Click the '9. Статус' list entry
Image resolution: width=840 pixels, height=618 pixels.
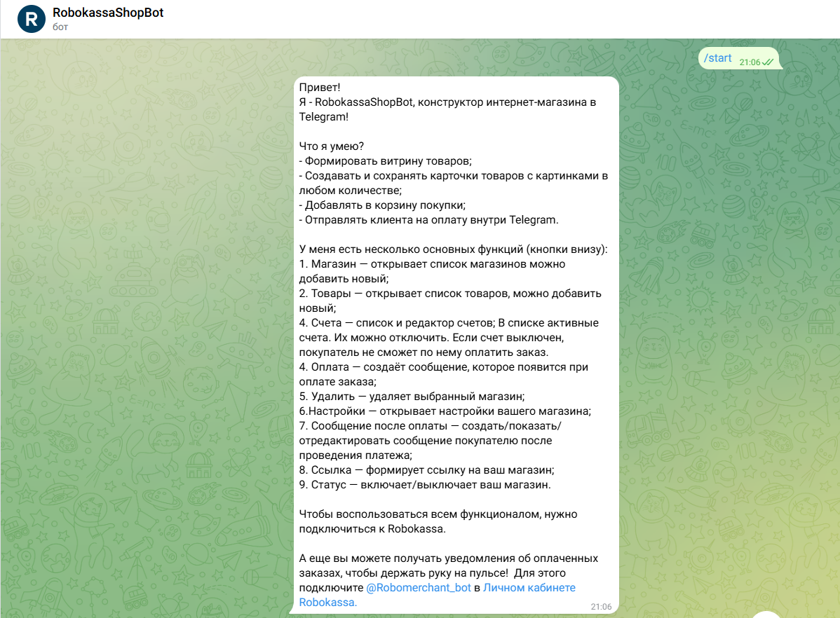[x=425, y=485]
